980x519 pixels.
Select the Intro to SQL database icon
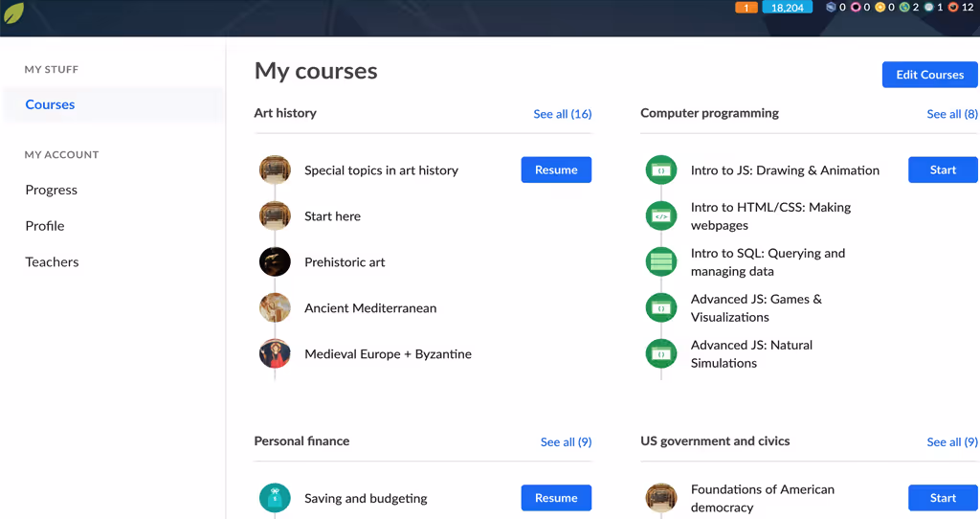click(x=661, y=262)
